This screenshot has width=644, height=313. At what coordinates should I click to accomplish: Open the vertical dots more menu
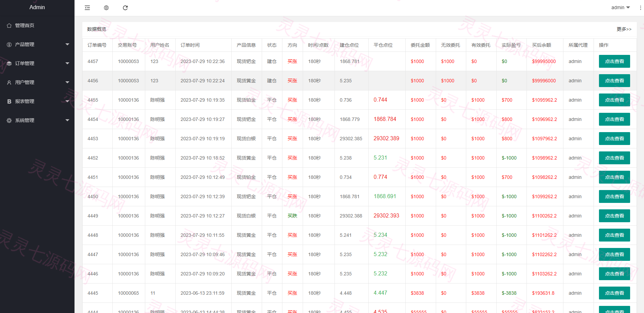pos(640,8)
